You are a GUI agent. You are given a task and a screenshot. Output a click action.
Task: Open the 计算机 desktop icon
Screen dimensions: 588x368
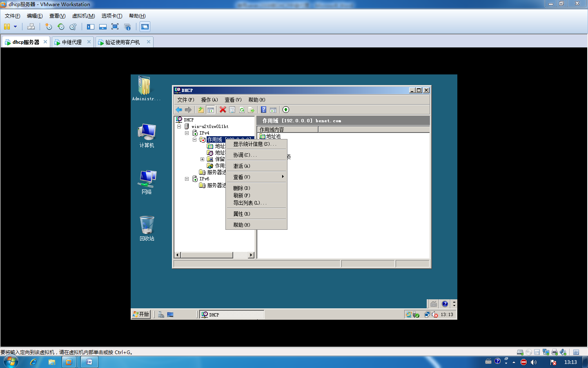(147, 136)
